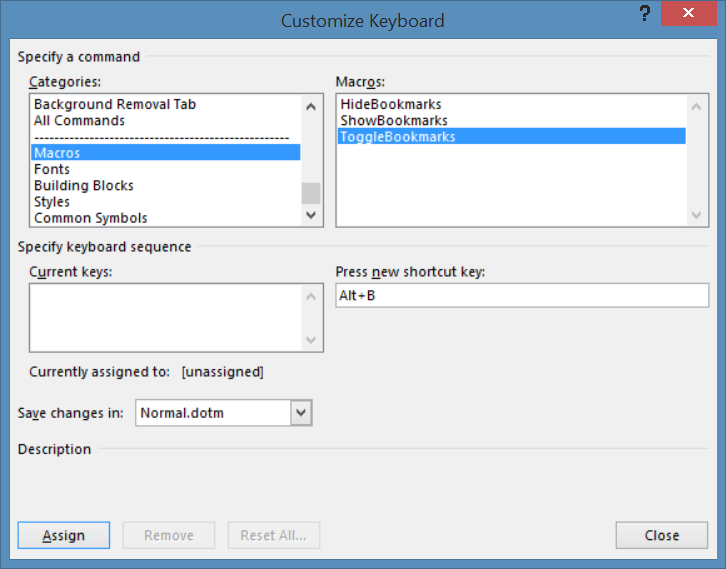Click inside the Current keys box
The width and height of the screenshot is (726, 569).
coord(166,317)
